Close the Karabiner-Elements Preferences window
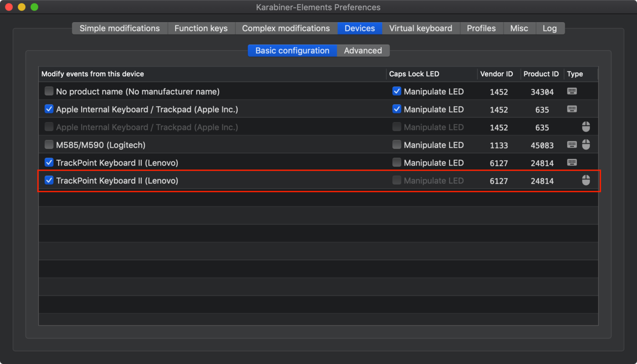637x364 pixels. pos(9,7)
